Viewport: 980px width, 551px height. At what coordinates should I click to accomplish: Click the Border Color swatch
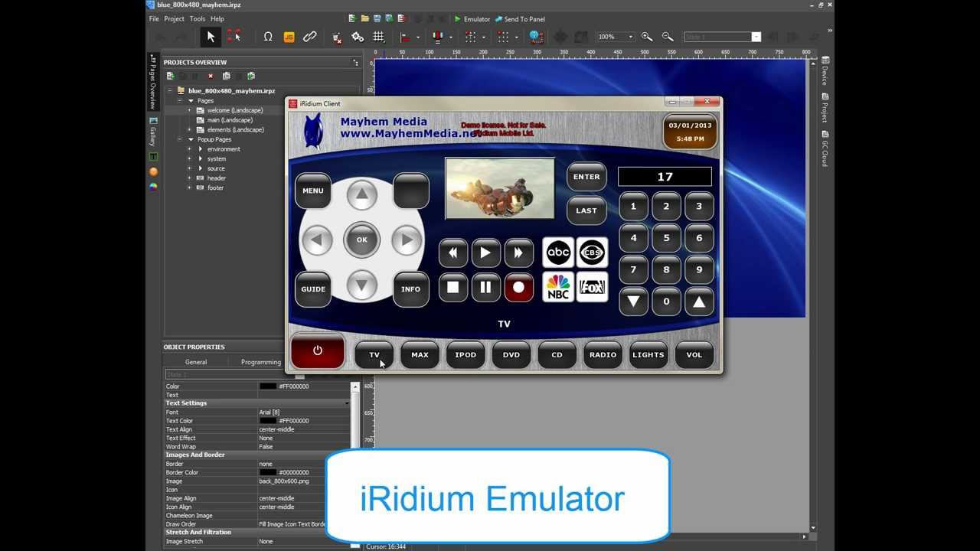[x=267, y=472]
